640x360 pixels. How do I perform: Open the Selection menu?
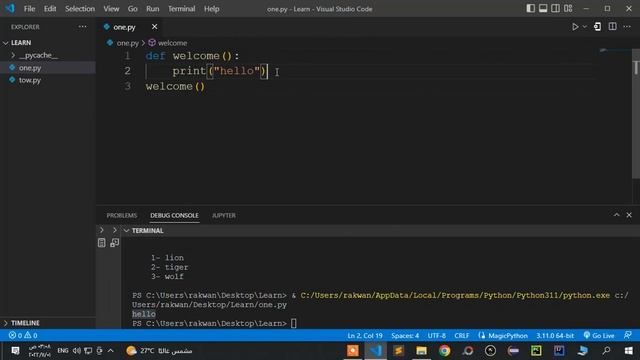pos(80,9)
